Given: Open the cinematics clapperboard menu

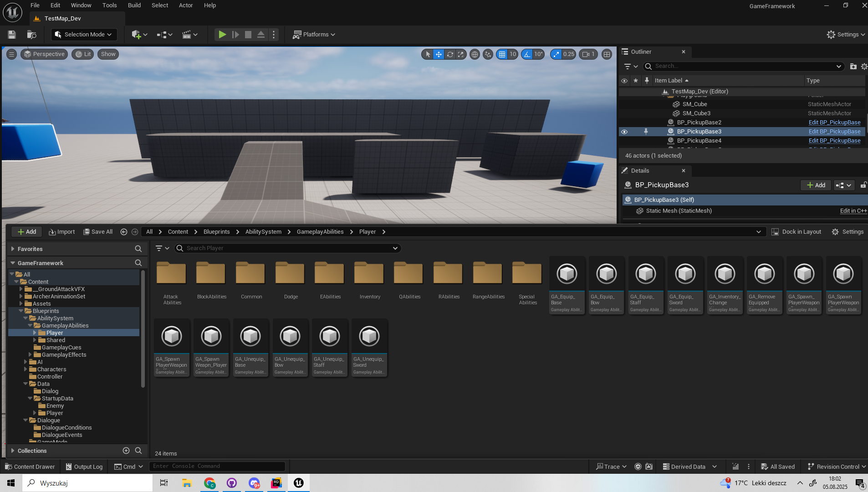Looking at the screenshot, I should pos(189,35).
